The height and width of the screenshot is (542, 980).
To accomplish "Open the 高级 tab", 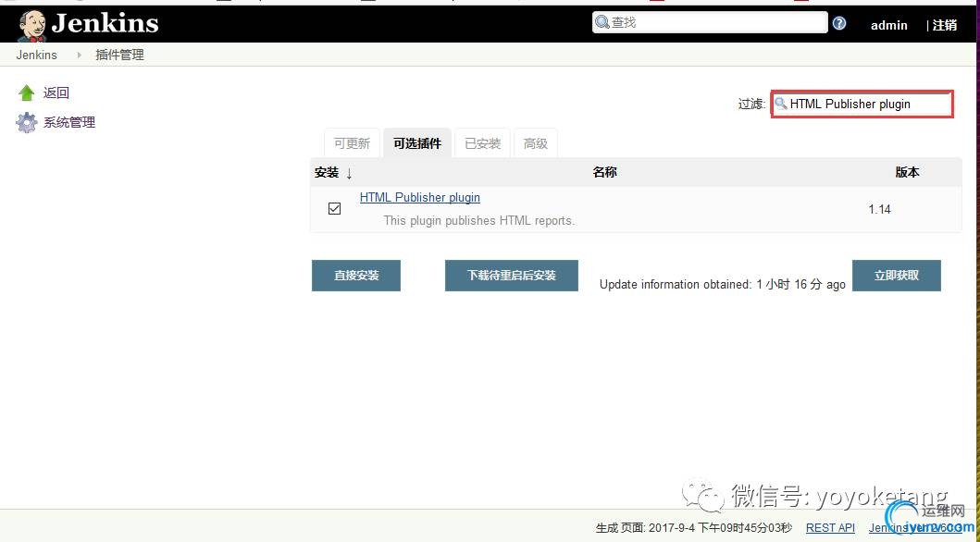I will coord(536,143).
